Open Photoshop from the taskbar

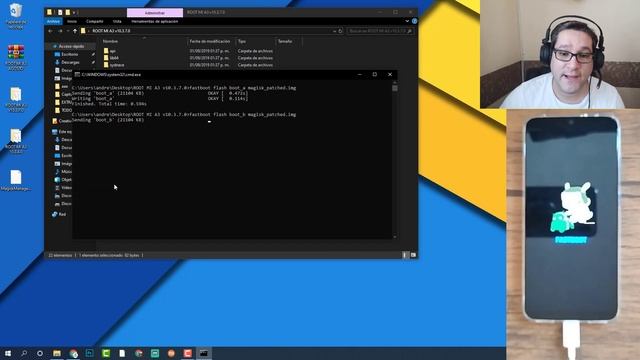[x=89, y=353]
